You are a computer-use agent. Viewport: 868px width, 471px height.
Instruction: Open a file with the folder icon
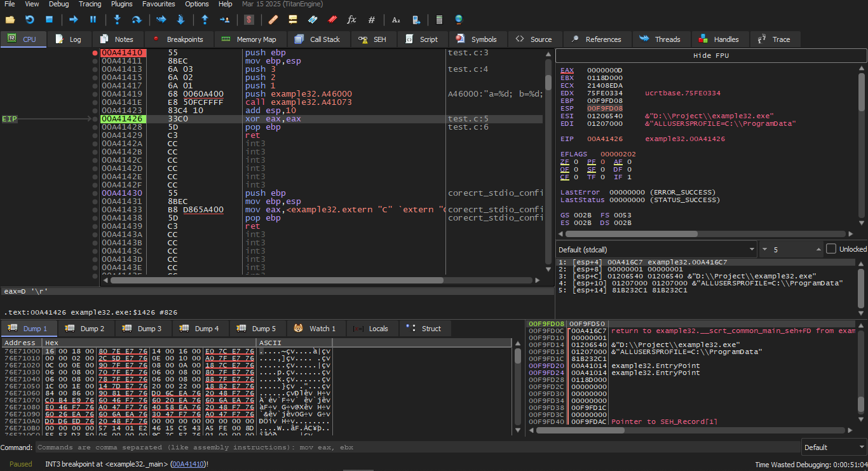pos(10,20)
